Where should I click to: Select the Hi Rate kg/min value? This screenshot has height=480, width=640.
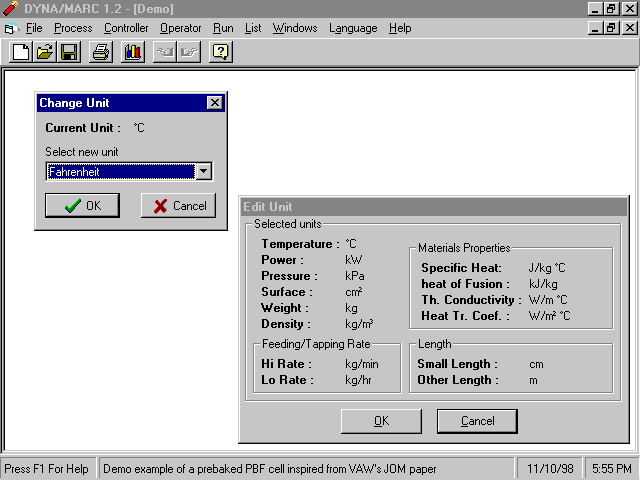click(x=362, y=364)
